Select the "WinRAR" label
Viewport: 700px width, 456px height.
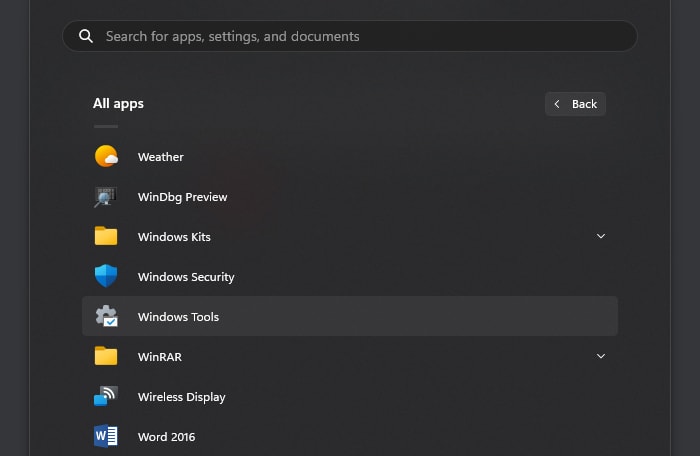160,357
